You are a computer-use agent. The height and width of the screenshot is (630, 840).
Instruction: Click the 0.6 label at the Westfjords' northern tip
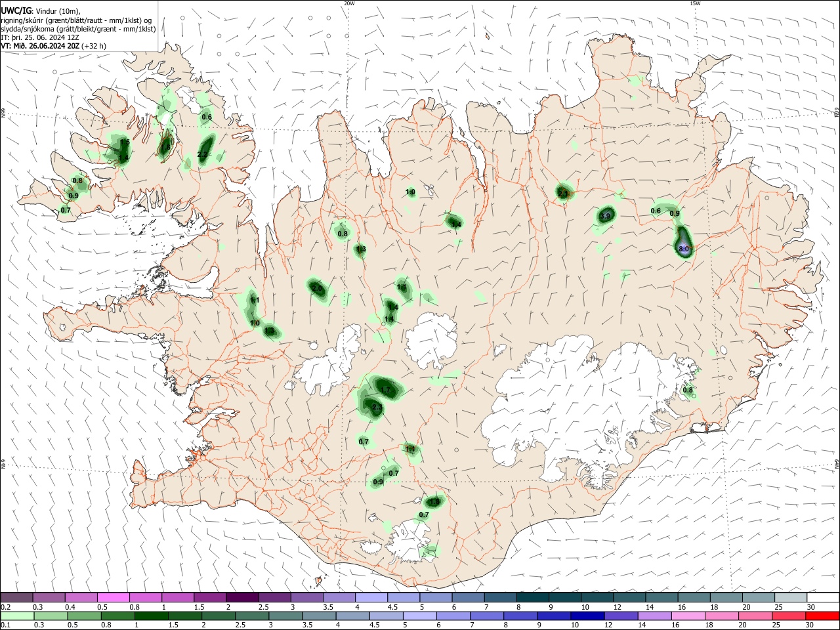(x=207, y=117)
